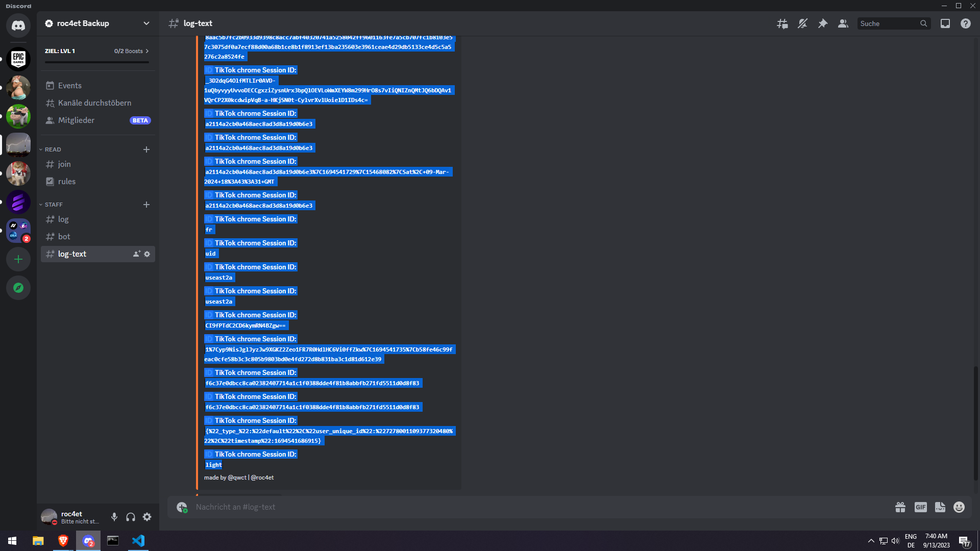
Task: Open Explore Discoverable Servers compass
Action: pyautogui.click(x=18, y=288)
